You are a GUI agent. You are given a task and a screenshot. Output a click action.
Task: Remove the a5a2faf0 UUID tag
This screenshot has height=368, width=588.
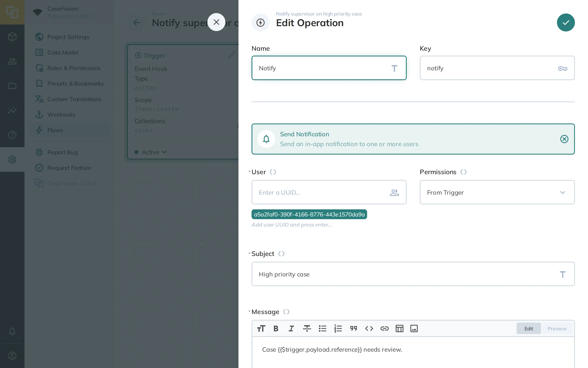pos(309,214)
